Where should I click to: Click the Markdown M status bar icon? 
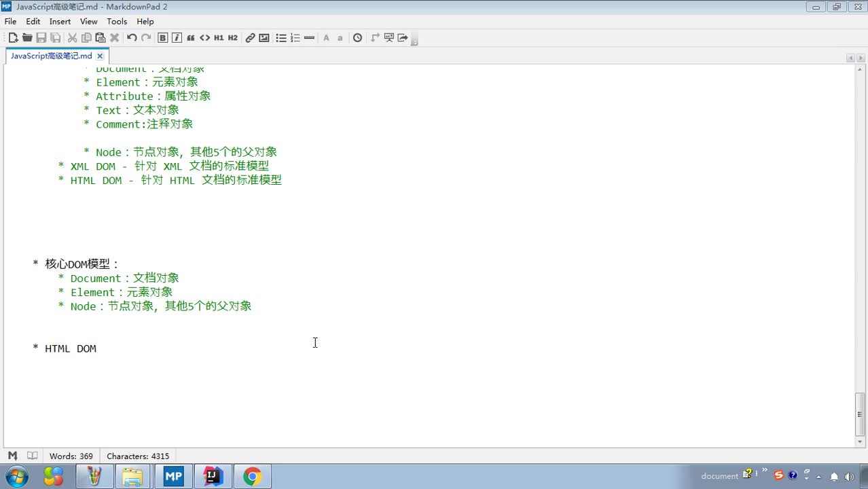click(12, 456)
